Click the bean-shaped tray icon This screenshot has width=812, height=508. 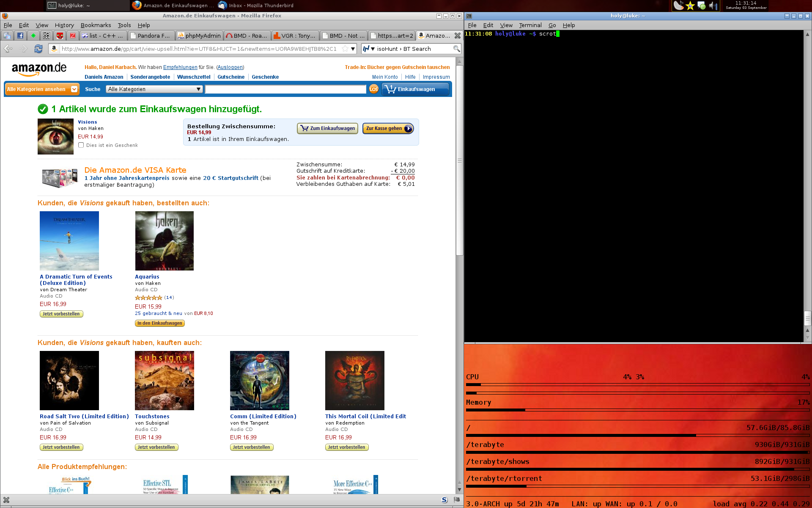click(x=678, y=6)
